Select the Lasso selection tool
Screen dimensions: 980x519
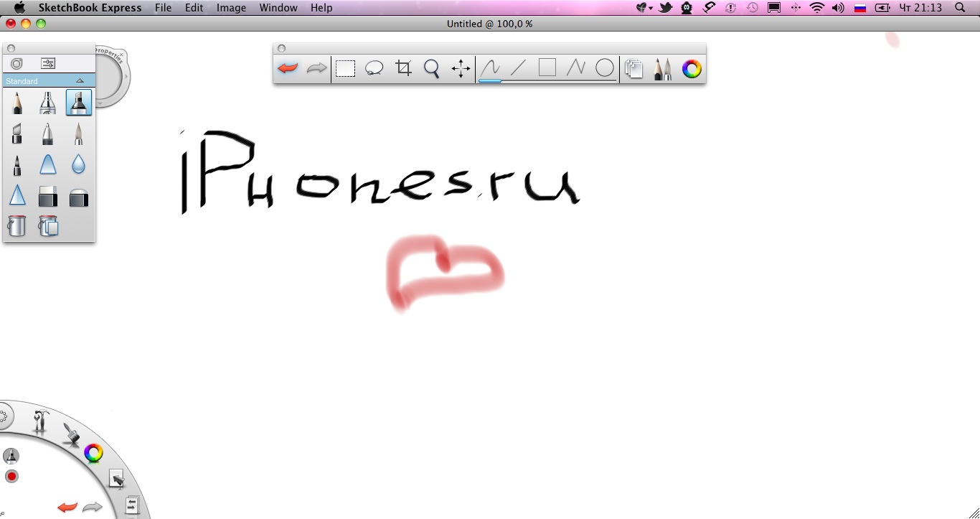click(x=374, y=69)
